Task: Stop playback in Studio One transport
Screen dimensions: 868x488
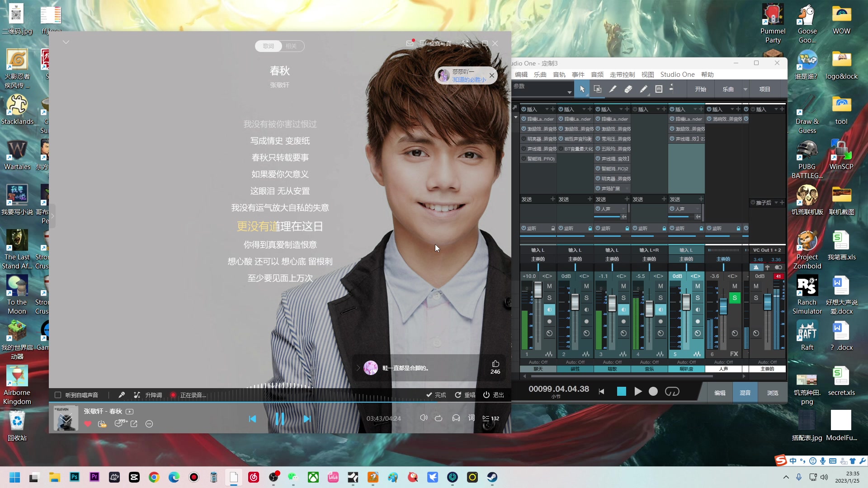Action: click(x=622, y=391)
